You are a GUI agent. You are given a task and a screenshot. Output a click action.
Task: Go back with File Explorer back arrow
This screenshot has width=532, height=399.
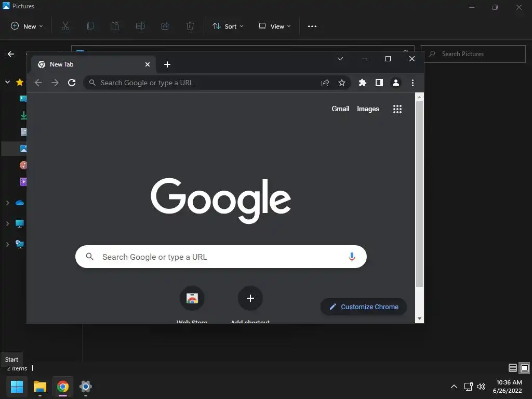[11, 54]
